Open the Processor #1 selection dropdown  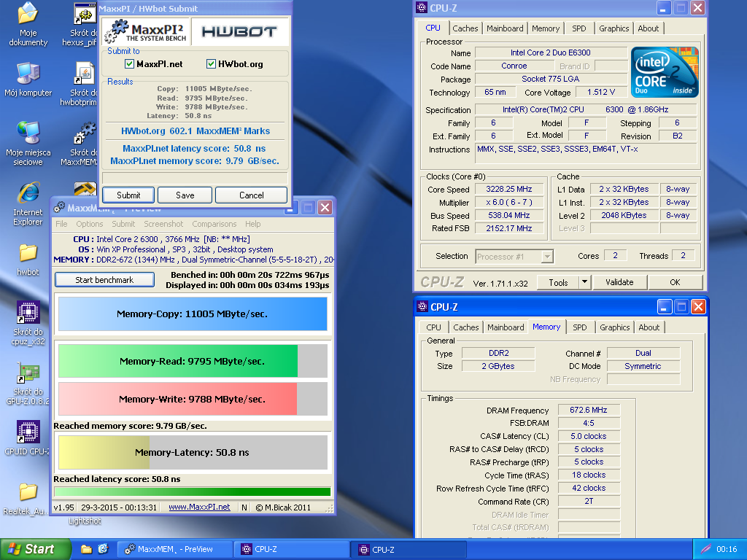[x=547, y=257]
